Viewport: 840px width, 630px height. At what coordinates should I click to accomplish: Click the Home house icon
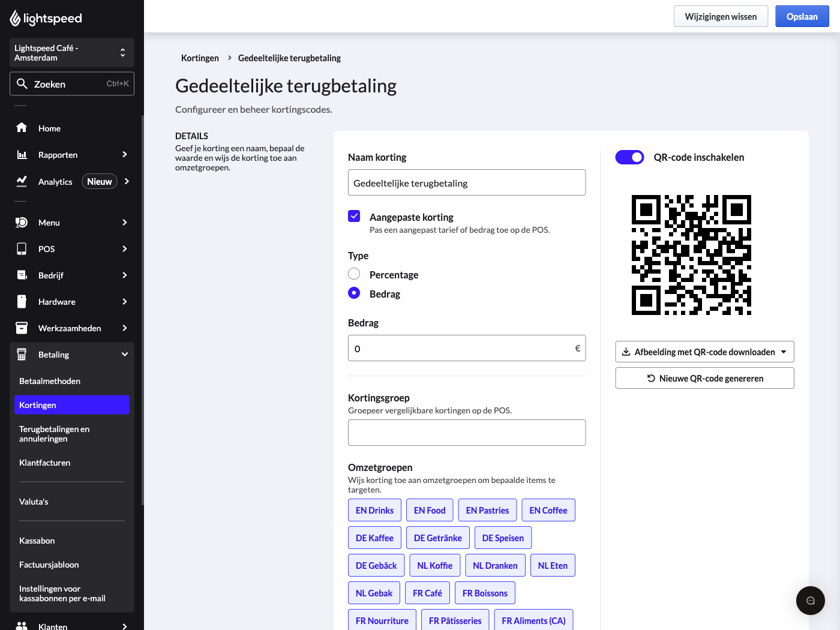coord(22,128)
